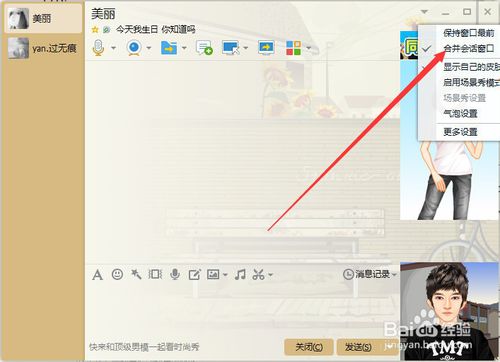Click the create discussion group icon

point(204,48)
